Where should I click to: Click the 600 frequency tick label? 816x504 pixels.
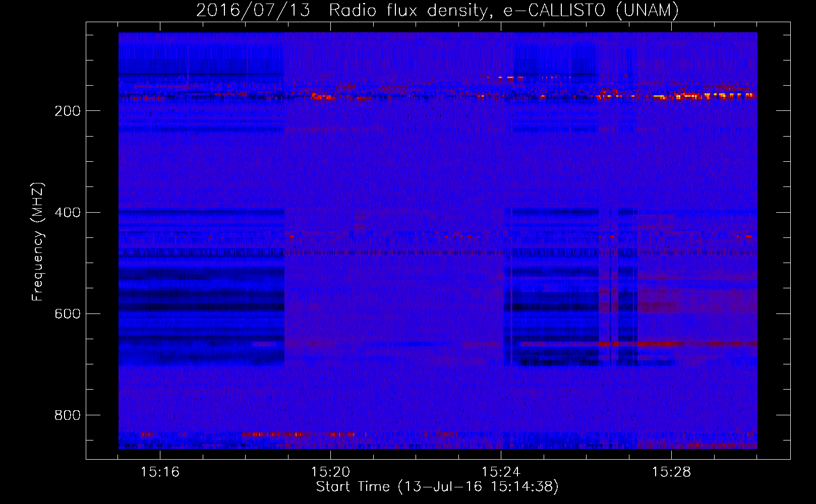tap(68, 313)
